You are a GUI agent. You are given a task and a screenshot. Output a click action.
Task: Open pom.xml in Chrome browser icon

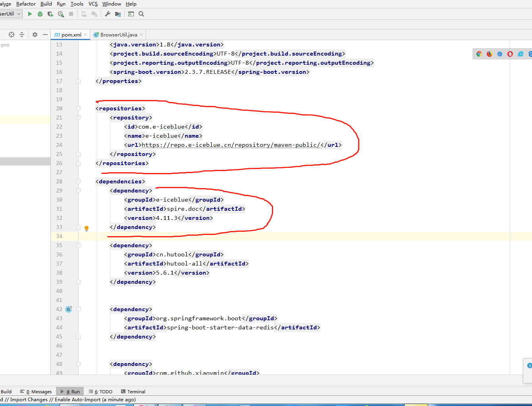(x=479, y=54)
